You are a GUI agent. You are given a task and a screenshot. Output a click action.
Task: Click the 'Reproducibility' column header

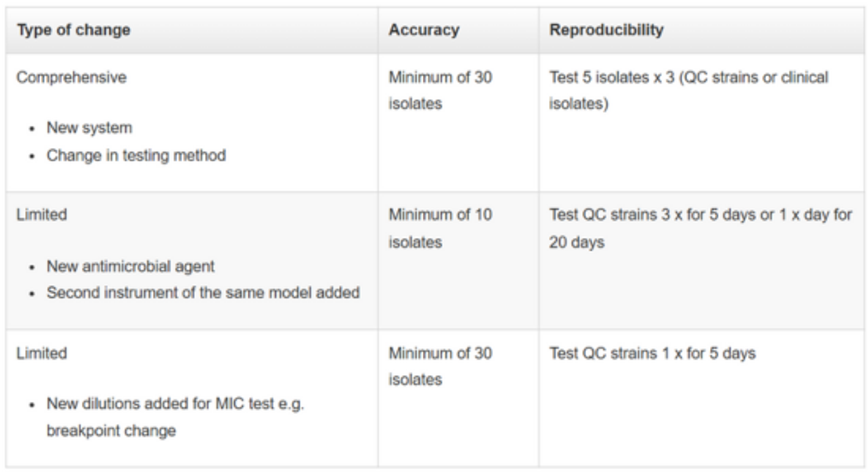pos(606,30)
